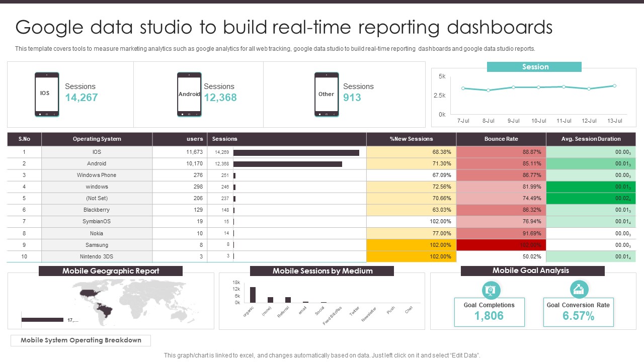Click the email label in medium chart

pyautogui.click(x=302, y=311)
